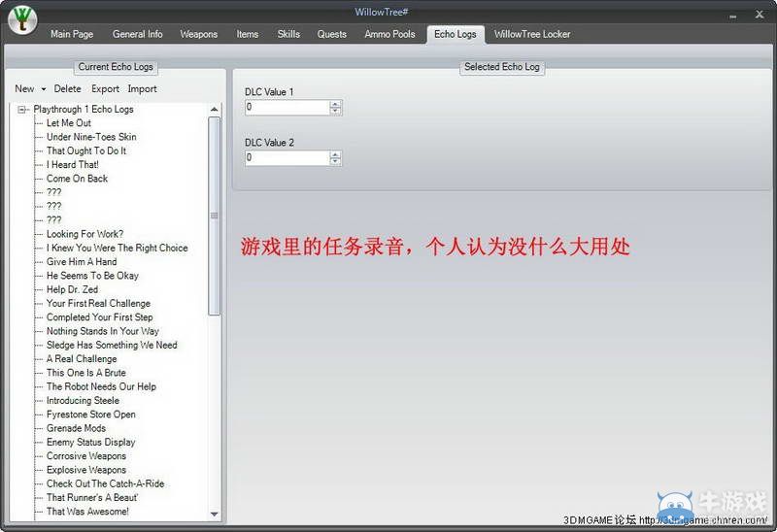The height and width of the screenshot is (532, 777).
Task: Open the Main Page tab
Action: point(72,34)
